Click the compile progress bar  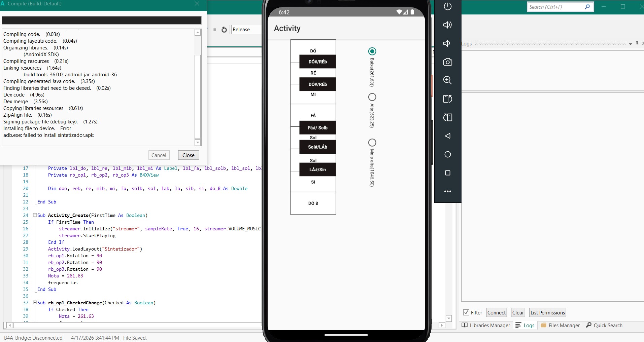[x=102, y=20]
